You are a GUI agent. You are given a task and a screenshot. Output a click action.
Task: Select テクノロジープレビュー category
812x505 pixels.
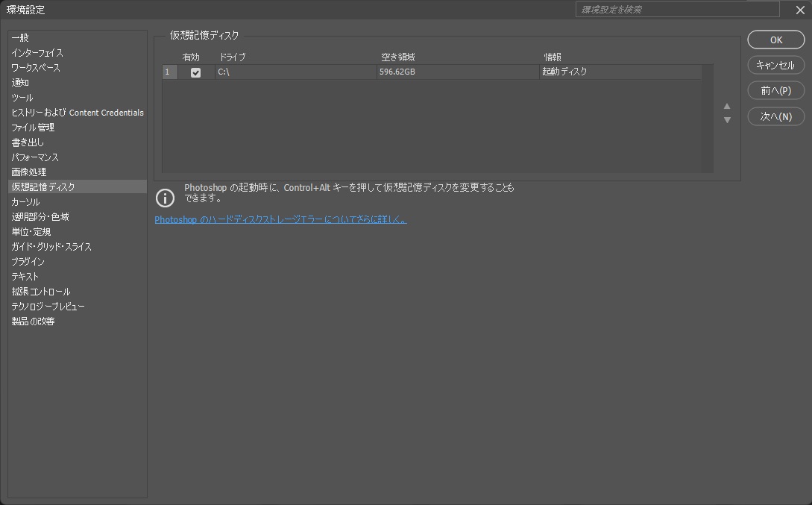coord(78,307)
